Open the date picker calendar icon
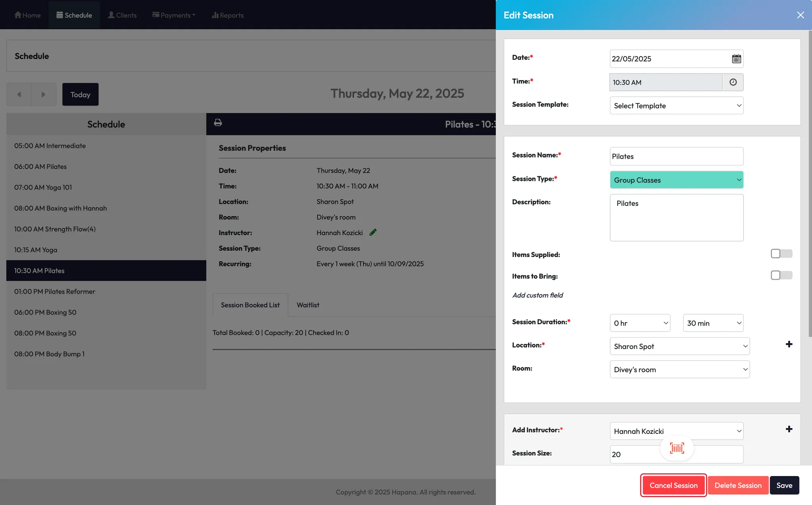This screenshot has width=812, height=505. (736, 59)
